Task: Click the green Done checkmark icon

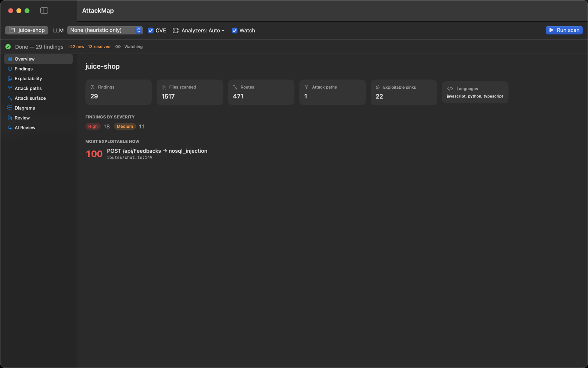Action: pos(8,47)
